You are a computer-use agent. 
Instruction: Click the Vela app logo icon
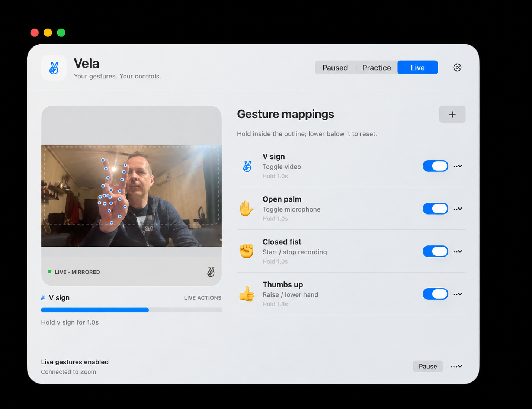coord(54,68)
